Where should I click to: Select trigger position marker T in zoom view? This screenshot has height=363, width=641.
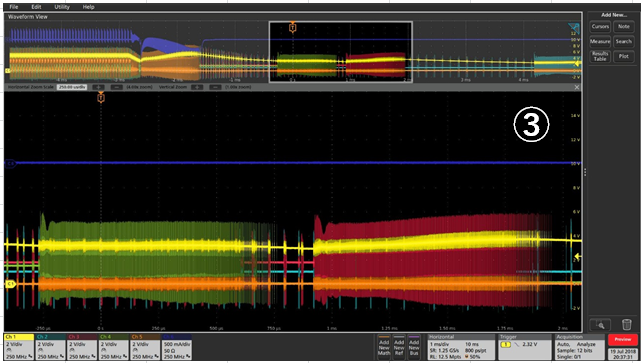(x=101, y=98)
